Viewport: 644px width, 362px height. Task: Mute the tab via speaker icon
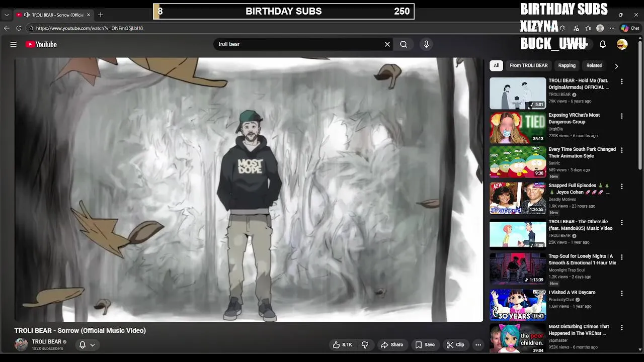coord(27,15)
